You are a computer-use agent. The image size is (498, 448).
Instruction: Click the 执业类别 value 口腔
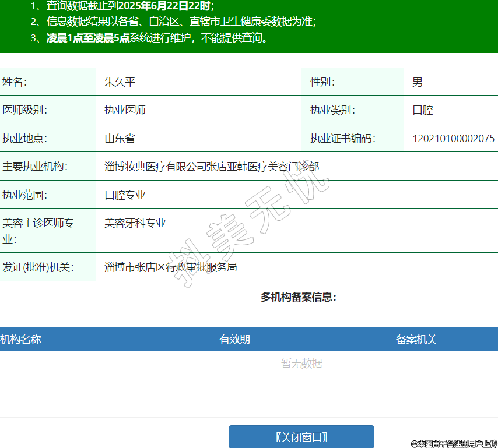pos(422,110)
